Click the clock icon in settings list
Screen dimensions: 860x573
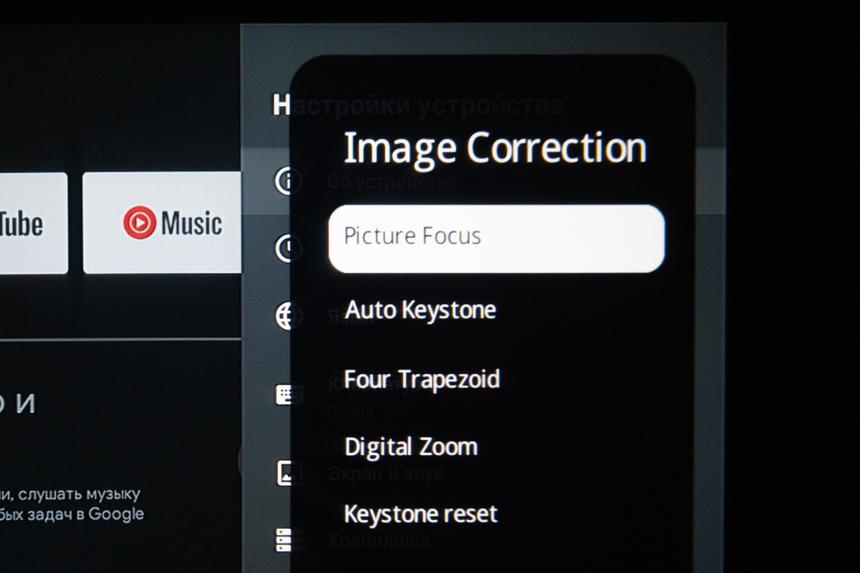287,248
